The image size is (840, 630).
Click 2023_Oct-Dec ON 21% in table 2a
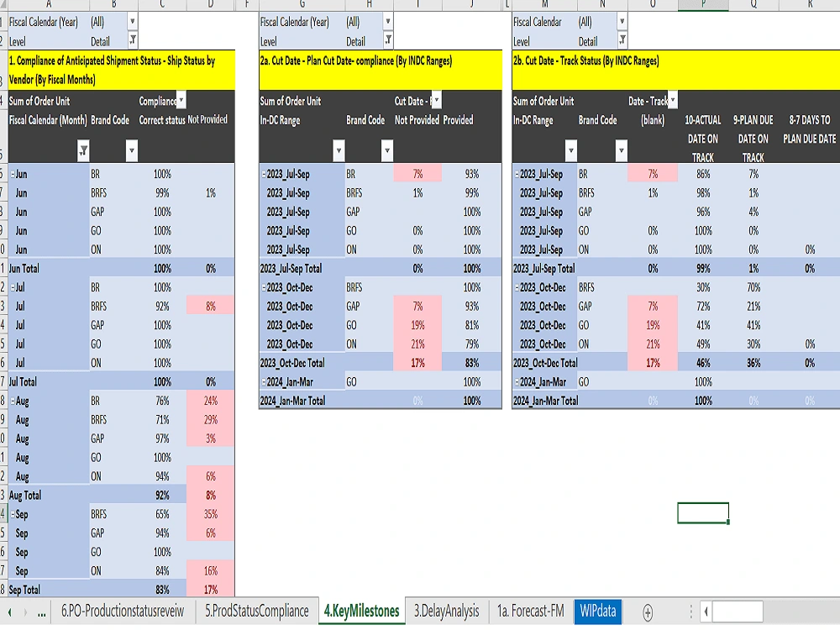click(417, 344)
